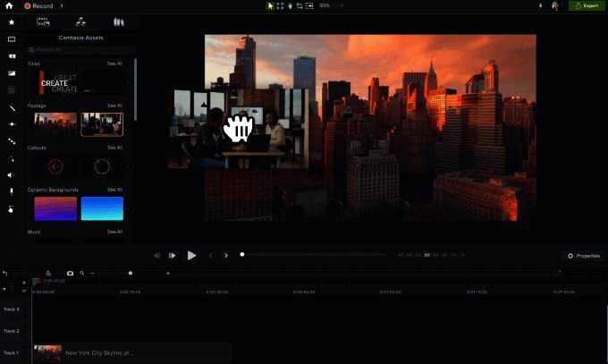This screenshot has height=364, width=608.
Task: Click the Home icon
Action: coord(8,5)
